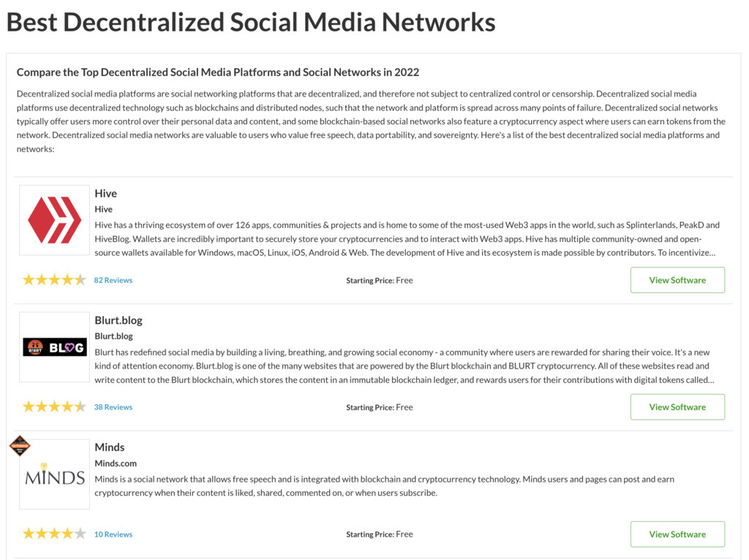Click Hive's star rating icons

click(x=54, y=280)
